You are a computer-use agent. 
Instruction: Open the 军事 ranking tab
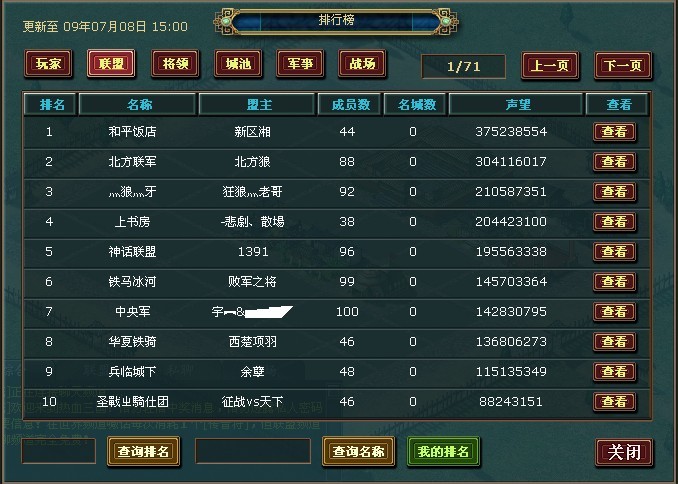(x=300, y=64)
